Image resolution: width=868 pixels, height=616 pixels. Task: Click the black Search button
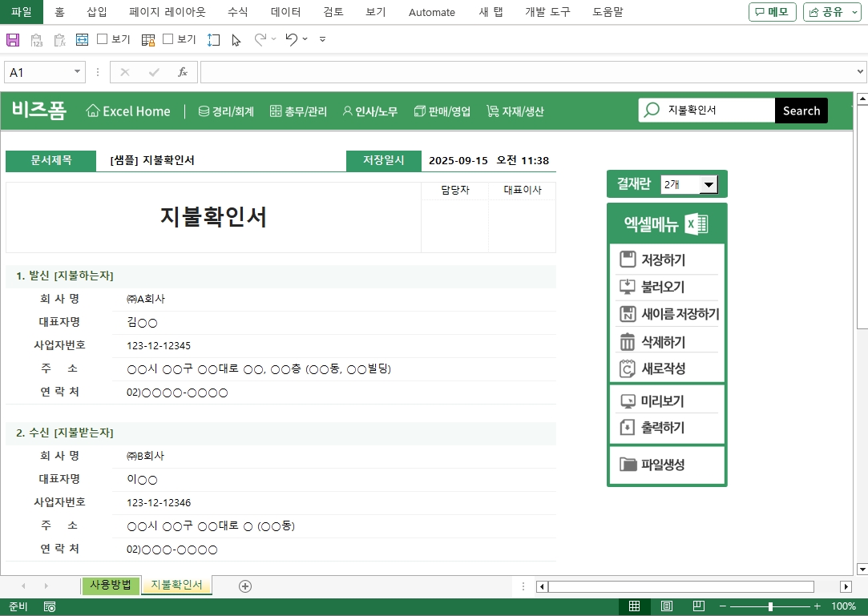[x=801, y=111]
